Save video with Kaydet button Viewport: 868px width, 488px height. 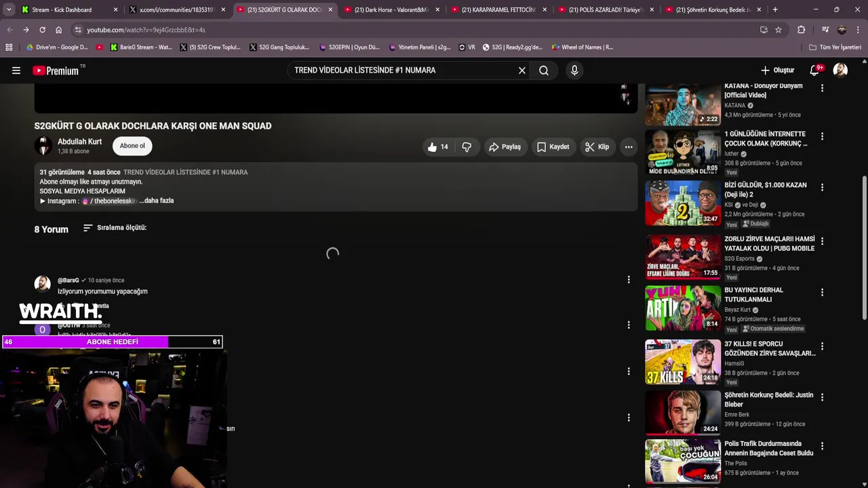pos(553,147)
